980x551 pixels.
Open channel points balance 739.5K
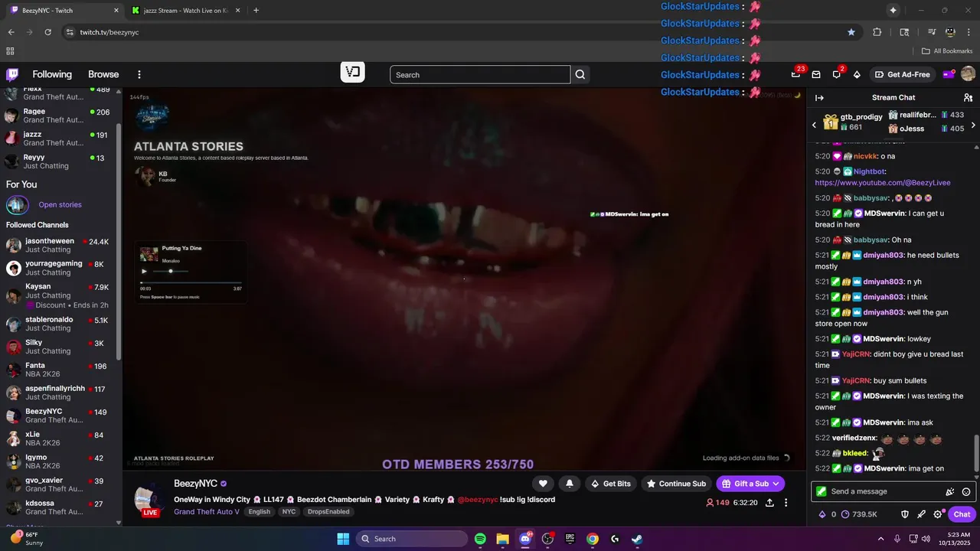tap(858, 514)
